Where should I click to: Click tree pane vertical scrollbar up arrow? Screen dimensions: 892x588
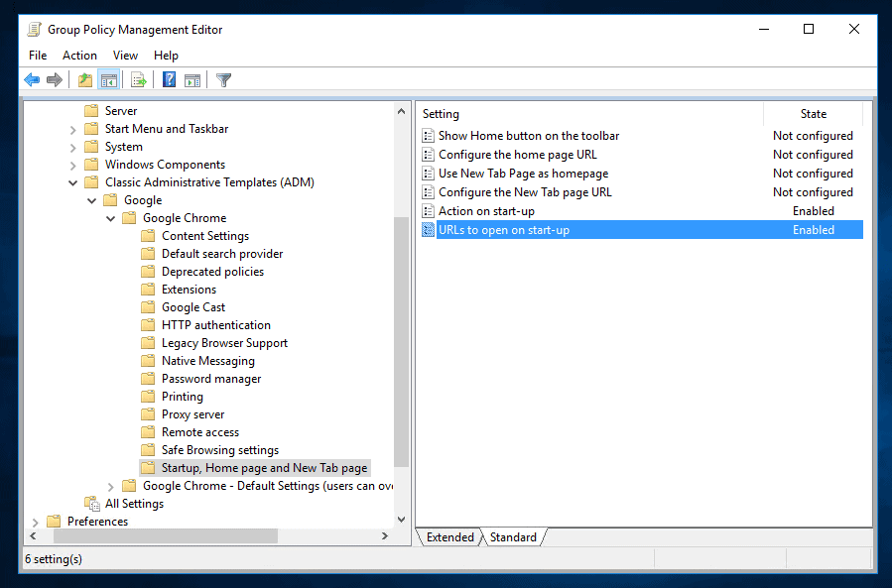(401, 111)
